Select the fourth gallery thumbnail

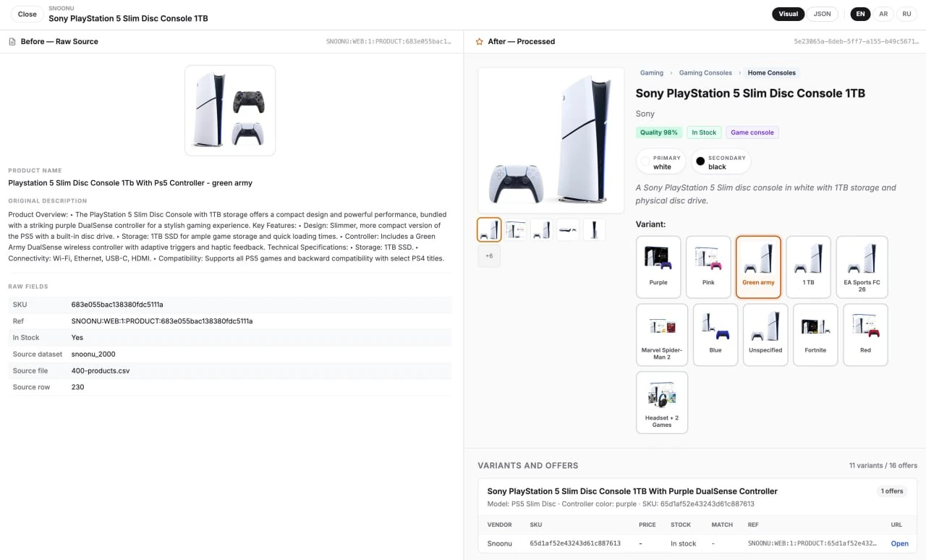click(x=568, y=229)
